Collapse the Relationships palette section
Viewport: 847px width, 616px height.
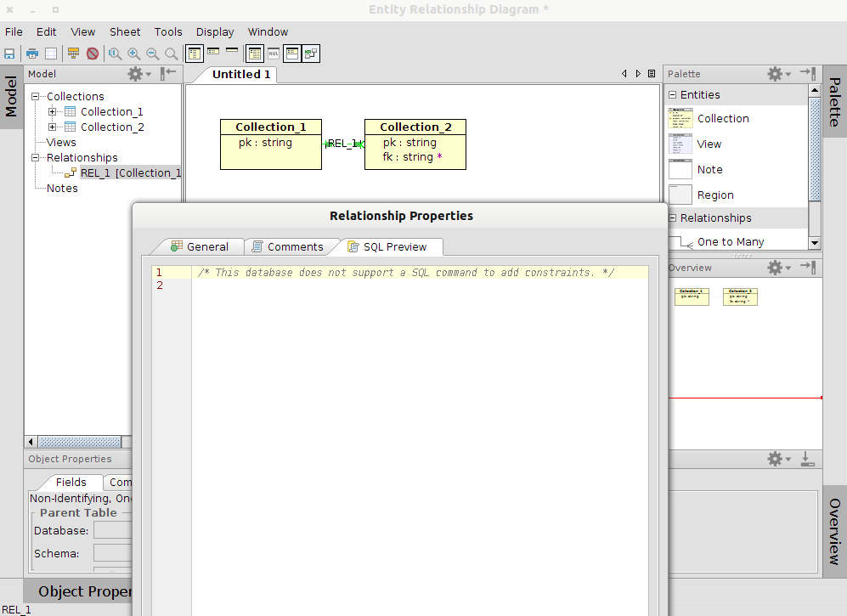point(673,218)
